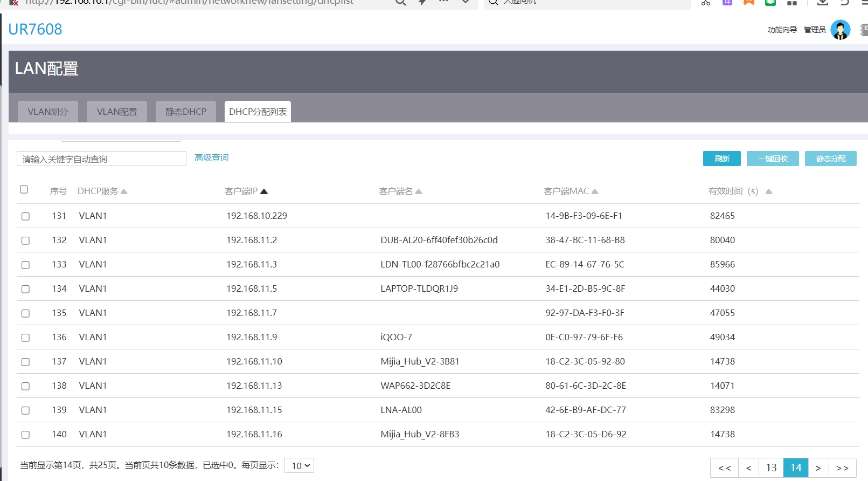Viewport: 868px width, 481px height.
Task: Click the 客户端IP sort arrow
Action: [264, 191]
